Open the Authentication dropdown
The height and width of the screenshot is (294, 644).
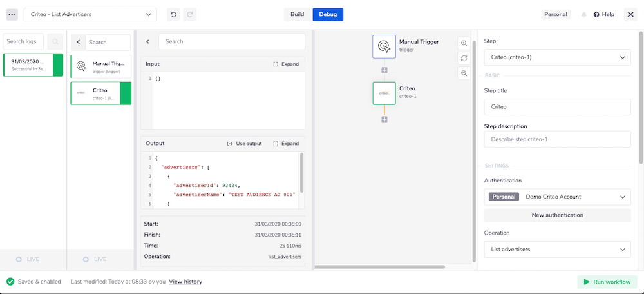(x=557, y=197)
